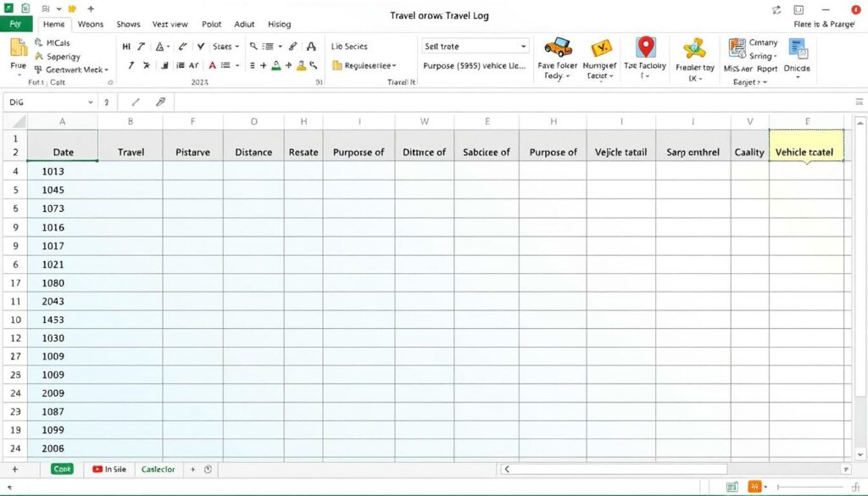868x496 pixels.
Task: Switch to the Polot ribbon tab
Action: click(211, 25)
